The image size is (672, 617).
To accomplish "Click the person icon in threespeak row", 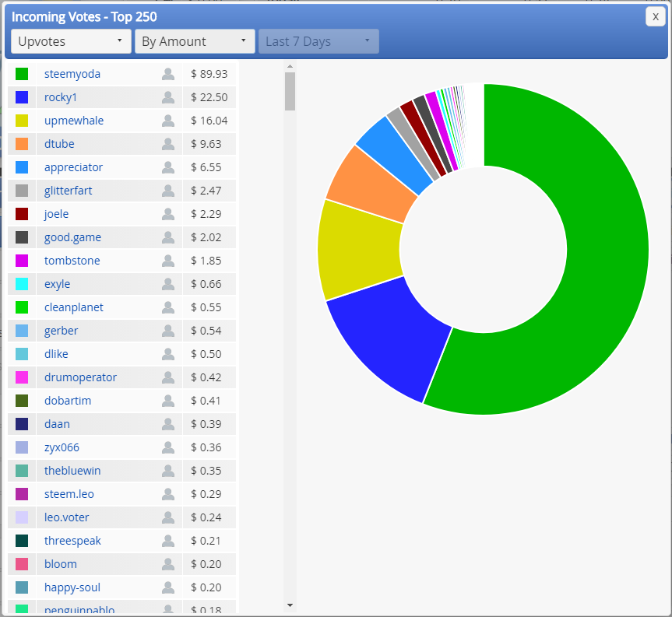I will click(168, 541).
